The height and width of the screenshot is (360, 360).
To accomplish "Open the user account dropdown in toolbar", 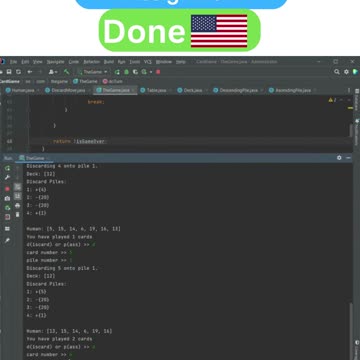I will [x=53, y=72].
